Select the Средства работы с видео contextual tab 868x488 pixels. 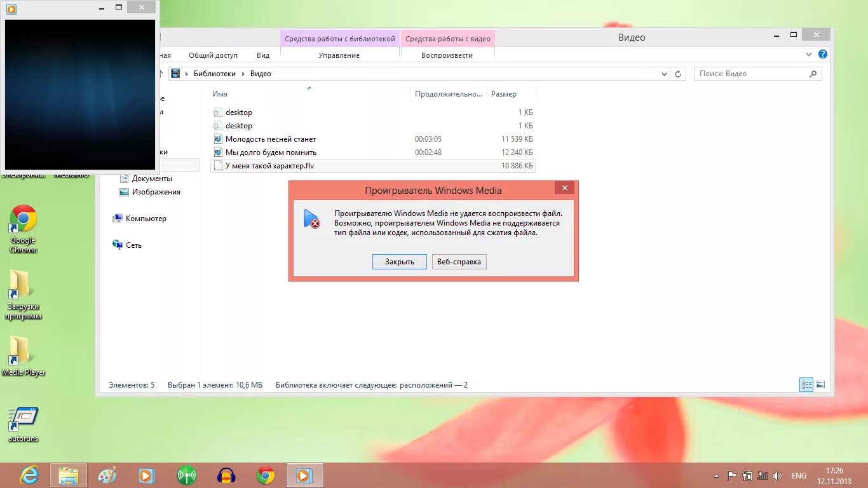coord(448,39)
